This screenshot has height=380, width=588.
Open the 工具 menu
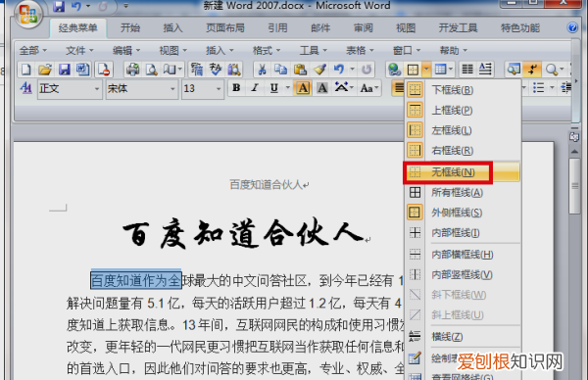click(314, 50)
